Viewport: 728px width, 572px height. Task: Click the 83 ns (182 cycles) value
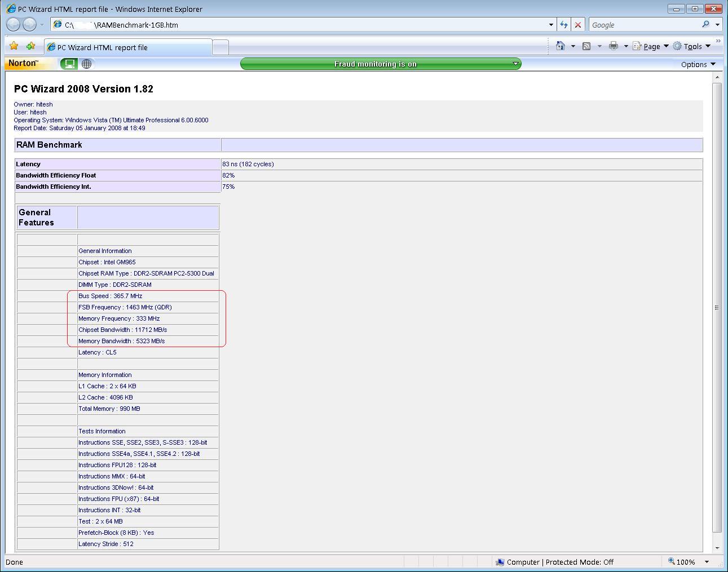pos(248,164)
